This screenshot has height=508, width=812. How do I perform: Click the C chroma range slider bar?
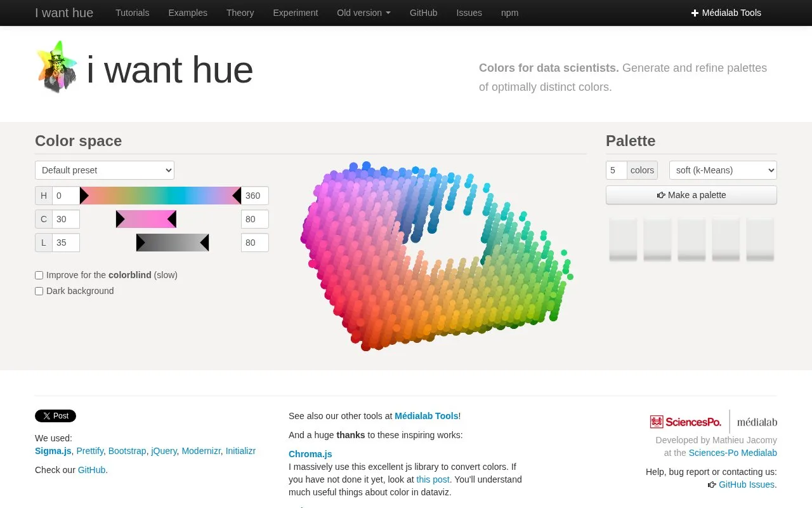click(x=146, y=219)
